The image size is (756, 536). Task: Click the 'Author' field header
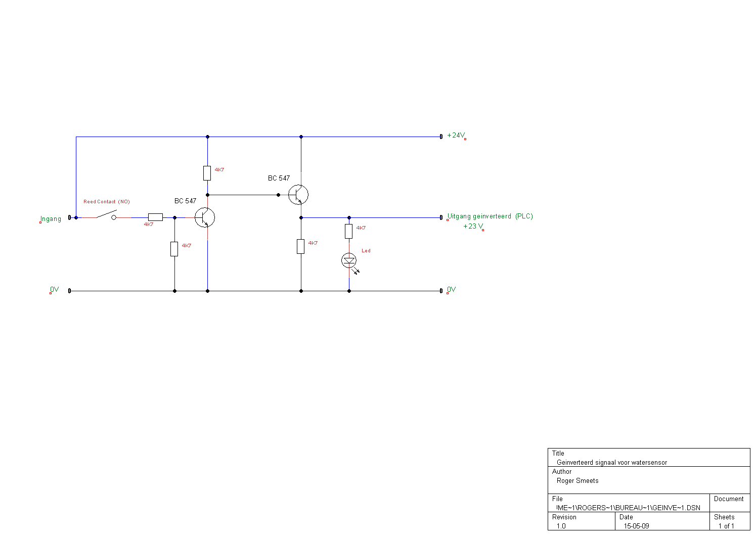coord(562,472)
